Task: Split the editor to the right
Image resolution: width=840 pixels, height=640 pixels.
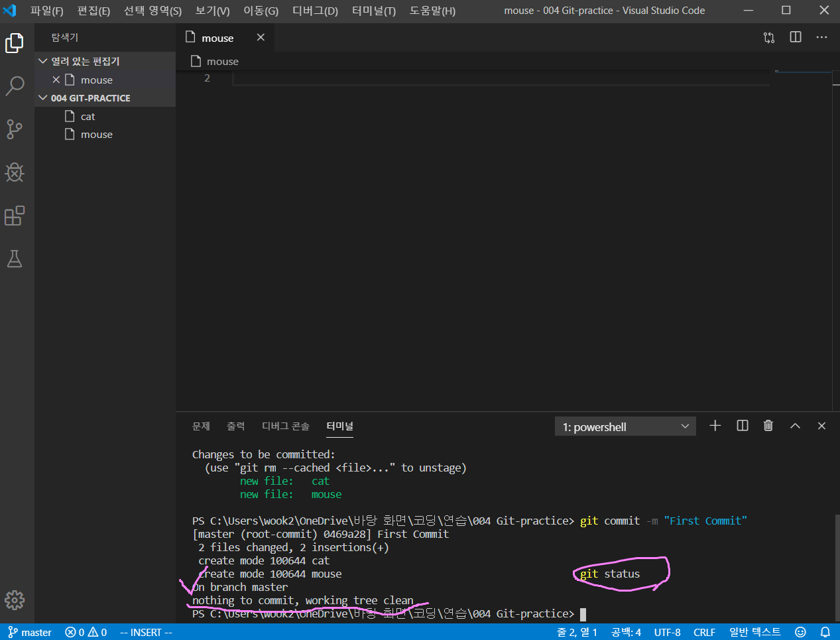Action: [796, 38]
